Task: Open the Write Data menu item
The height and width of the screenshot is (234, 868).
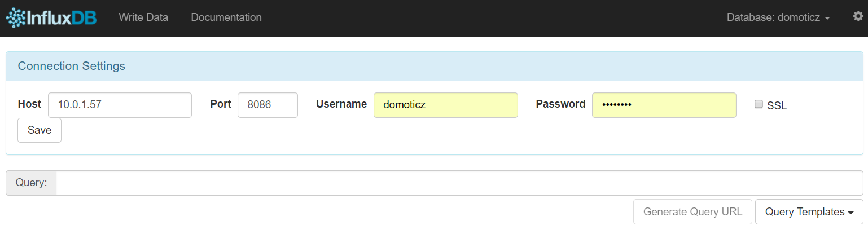Action: [143, 17]
